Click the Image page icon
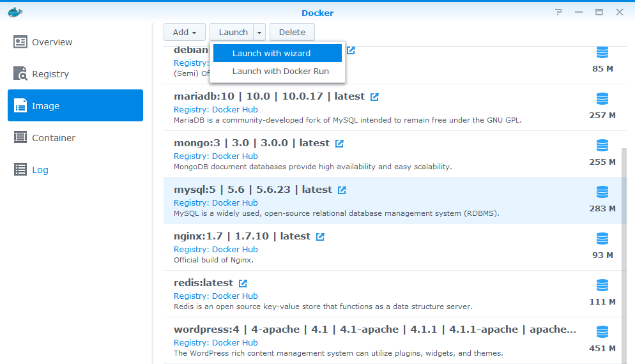The width and height of the screenshot is (635, 364). click(x=20, y=105)
